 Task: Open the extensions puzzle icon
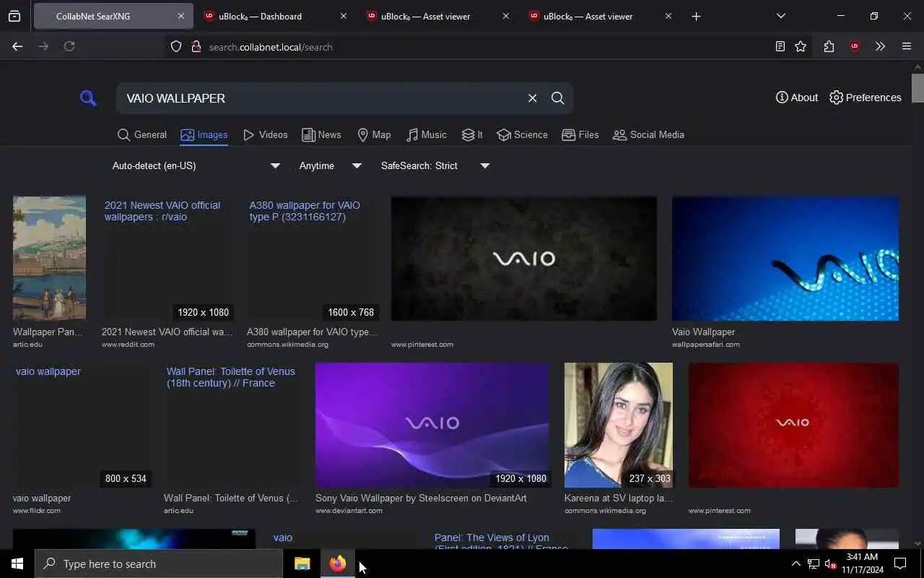click(829, 46)
